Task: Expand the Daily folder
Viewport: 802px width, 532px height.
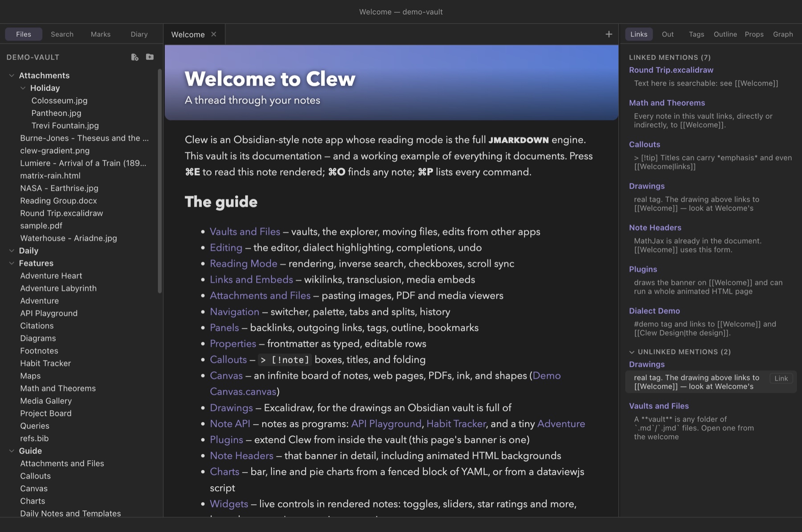Action: tap(12, 251)
